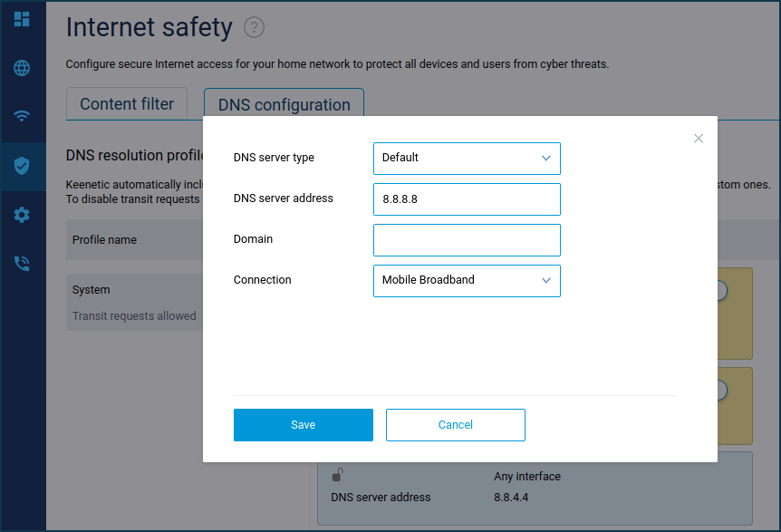The image size is (781, 532).
Task: Click the help question mark icon
Action: click(255, 28)
